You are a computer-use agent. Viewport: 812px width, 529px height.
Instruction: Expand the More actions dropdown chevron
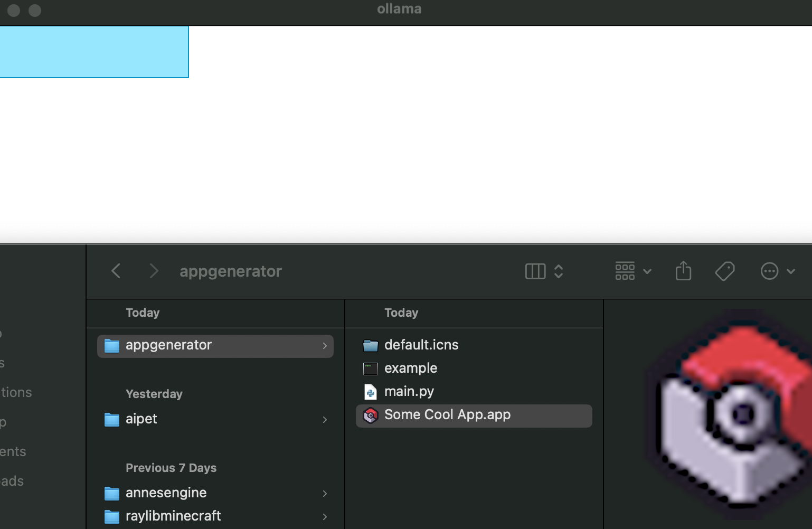point(791,272)
